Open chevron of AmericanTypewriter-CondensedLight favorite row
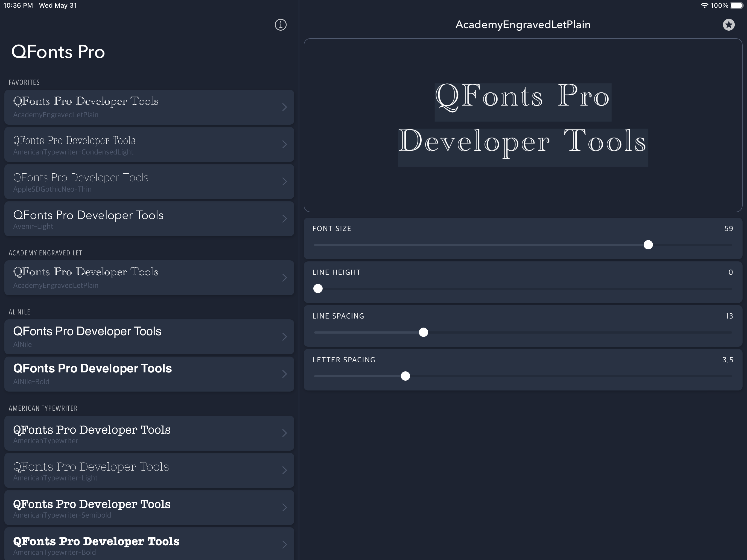 pos(284,144)
